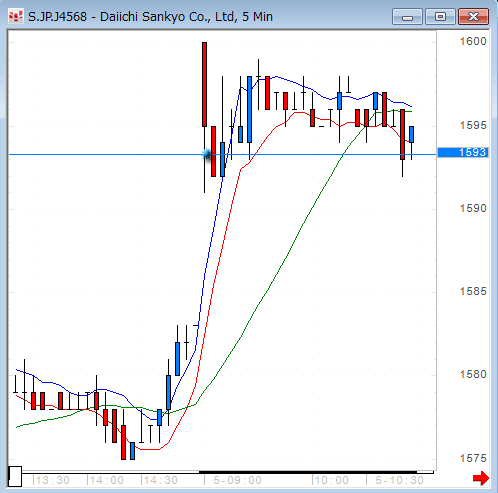The height and width of the screenshot is (493, 498).
Task: Click the 5-10:30 time axis label
Action: [x=399, y=481]
